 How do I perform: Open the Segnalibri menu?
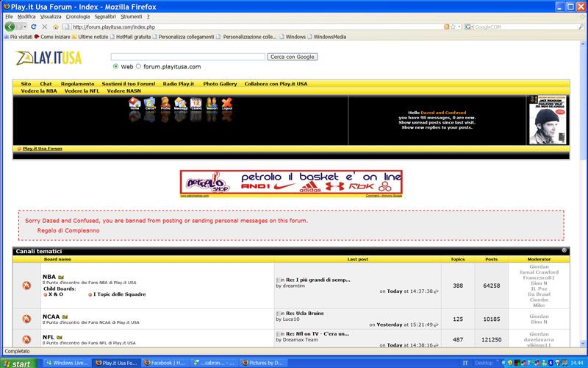[105, 16]
